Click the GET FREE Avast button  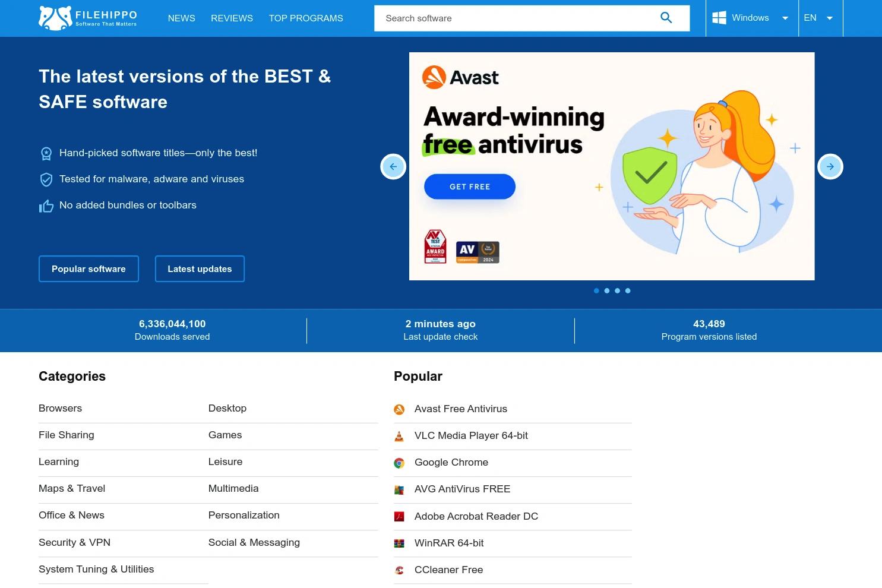click(470, 186)
